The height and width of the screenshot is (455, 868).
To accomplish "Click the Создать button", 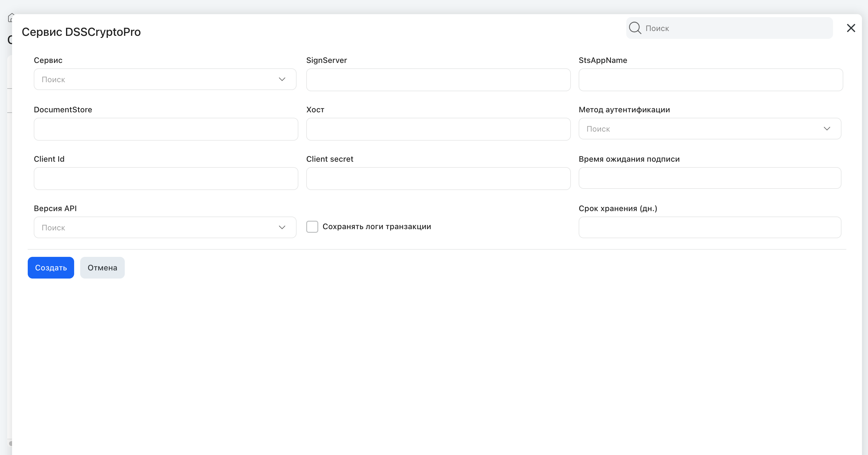I will pyautogui.click(x=51, y=268).
